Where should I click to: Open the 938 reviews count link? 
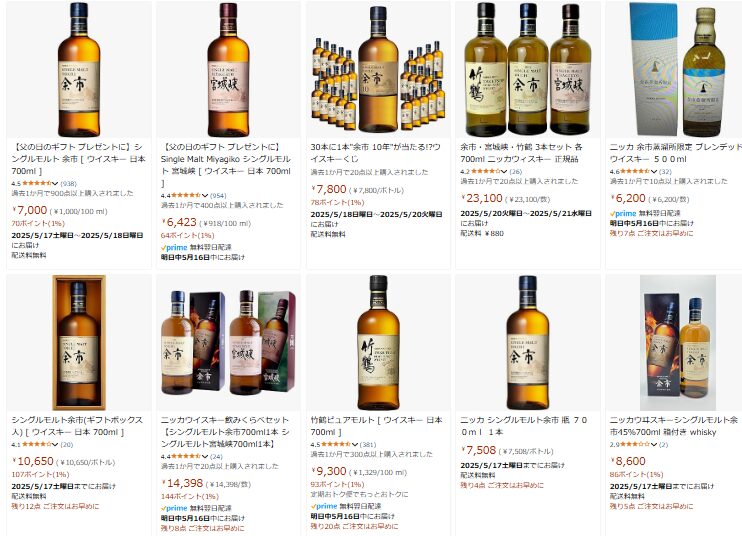point(69,184)
